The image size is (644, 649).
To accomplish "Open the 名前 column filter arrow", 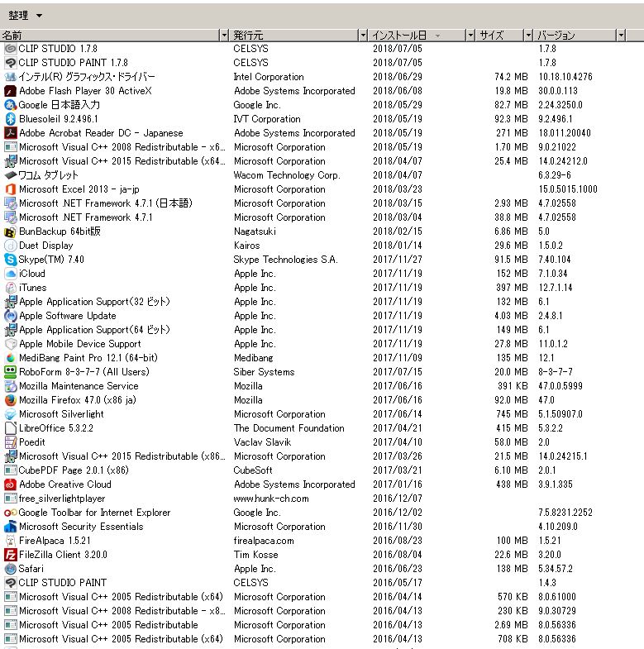I will tap(224, 36).
